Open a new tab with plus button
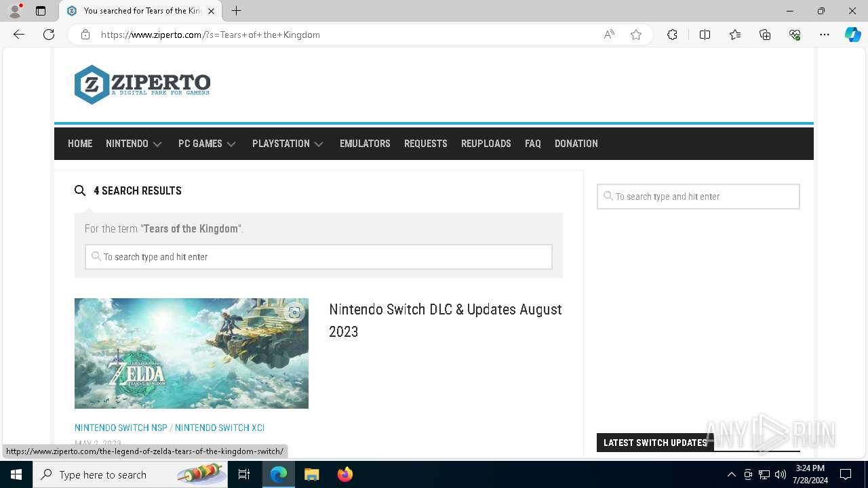 (236, 11)
